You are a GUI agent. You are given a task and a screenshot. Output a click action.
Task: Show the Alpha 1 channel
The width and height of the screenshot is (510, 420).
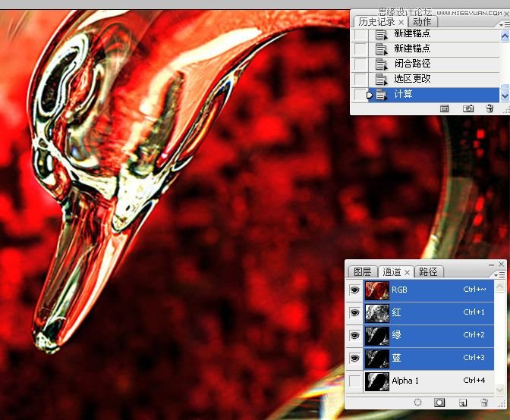click(354, 381)
